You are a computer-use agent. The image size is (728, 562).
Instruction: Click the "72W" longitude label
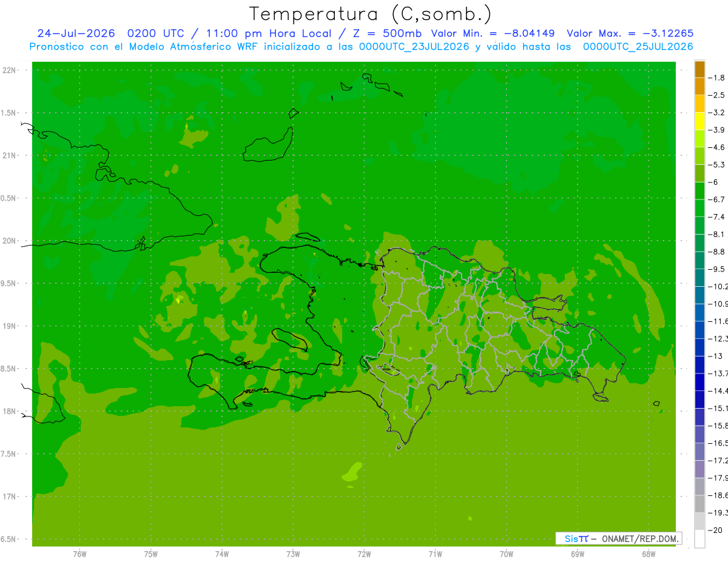tap(364, 554)
